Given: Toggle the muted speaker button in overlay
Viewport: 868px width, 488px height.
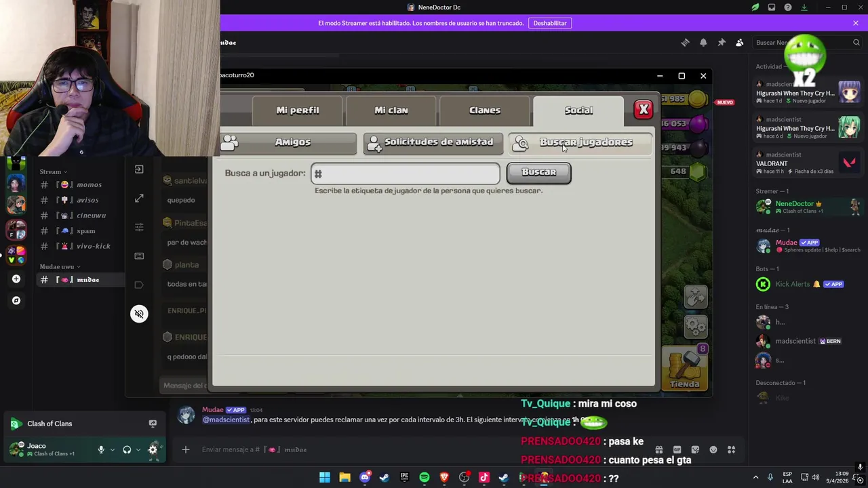Looking at the screenshot, I should click(x=139, y=314).
